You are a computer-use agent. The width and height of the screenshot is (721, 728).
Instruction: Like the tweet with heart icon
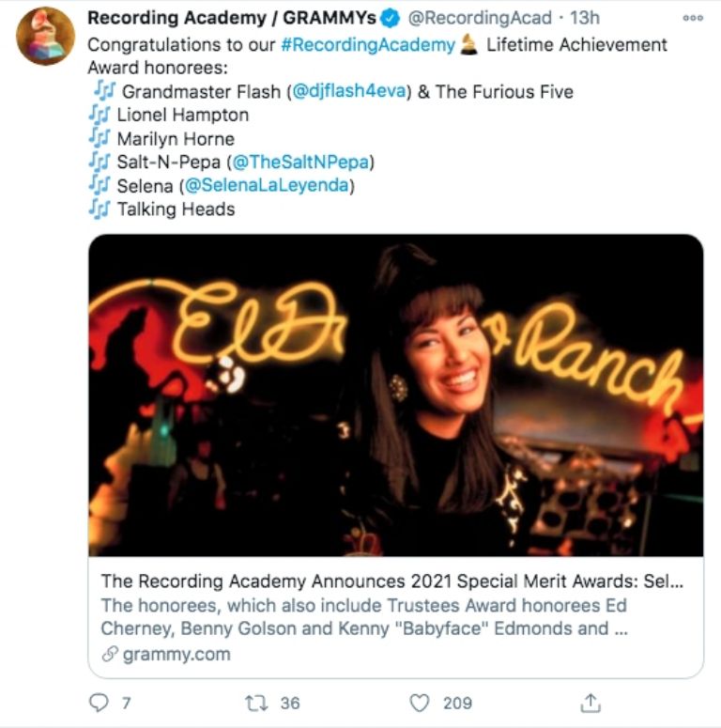[420, 703]
